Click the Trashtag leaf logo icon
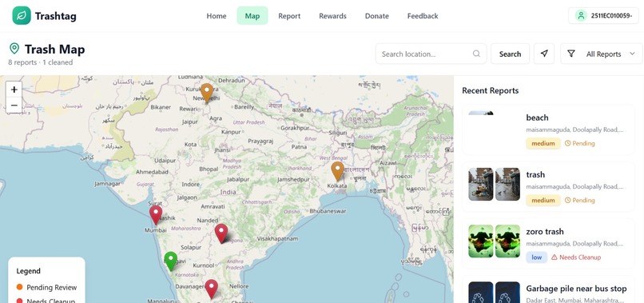644x303 pixels. coord(22,16)
